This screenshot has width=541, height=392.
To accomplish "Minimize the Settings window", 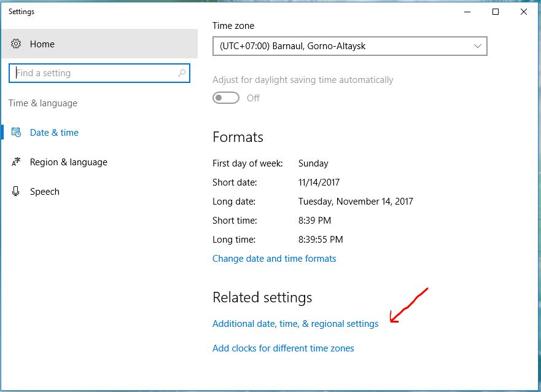I will (x=467, y=12).
